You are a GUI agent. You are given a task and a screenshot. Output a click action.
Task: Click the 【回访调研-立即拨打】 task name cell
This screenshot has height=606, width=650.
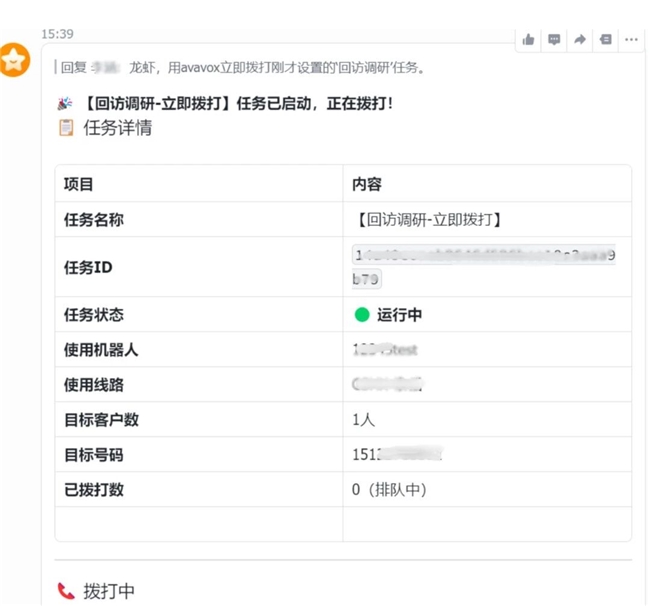pos(428,220)
